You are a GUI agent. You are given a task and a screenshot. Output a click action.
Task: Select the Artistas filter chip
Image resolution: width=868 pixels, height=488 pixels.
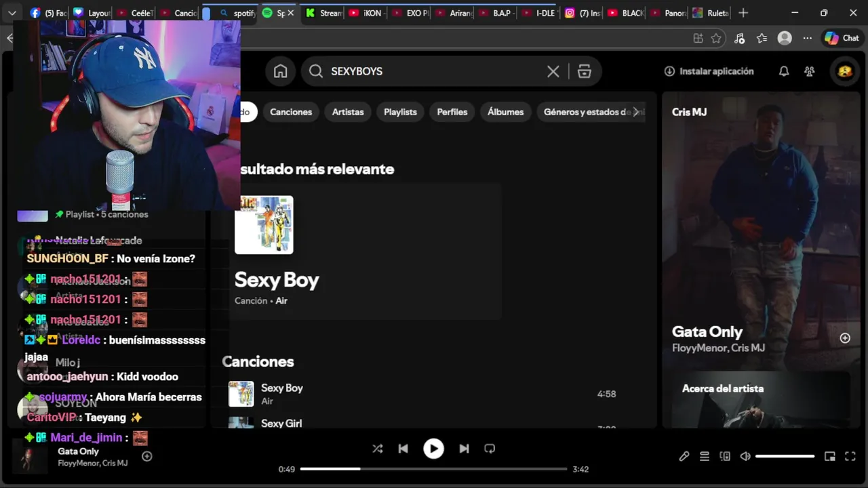click(348, 112)
